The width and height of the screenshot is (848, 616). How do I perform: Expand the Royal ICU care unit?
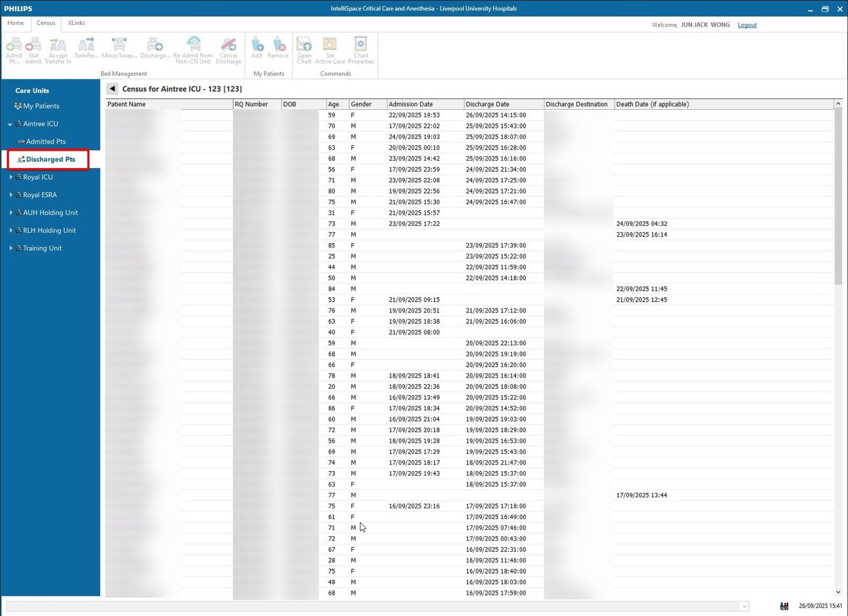coord(11,177)
